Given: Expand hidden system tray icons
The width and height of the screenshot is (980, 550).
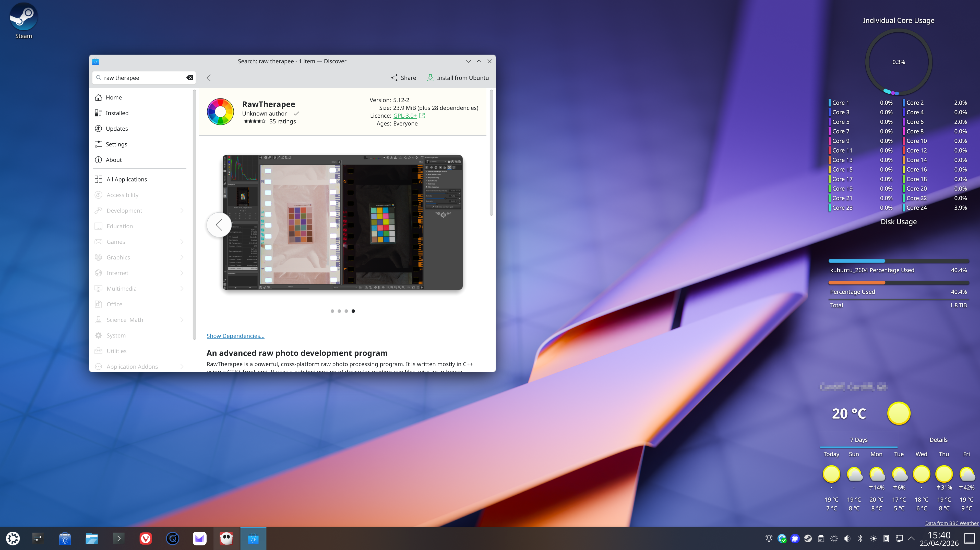Looking at the screenshot, I should point(911,538).
